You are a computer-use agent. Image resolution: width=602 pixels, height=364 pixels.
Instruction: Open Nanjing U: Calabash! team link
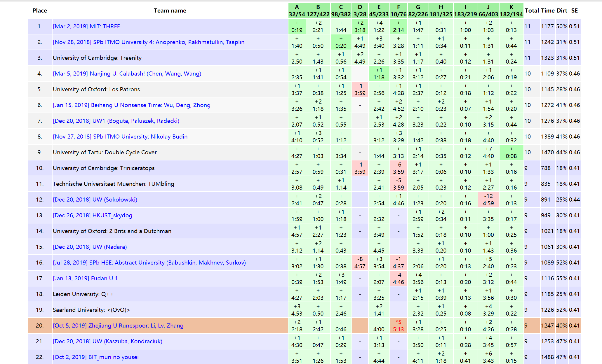pos(127,73)
